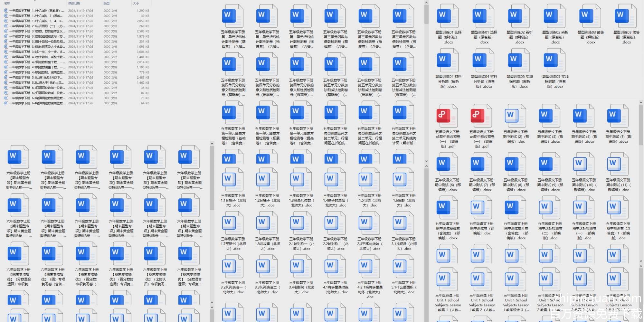The height and width of the screenshot is (322, 644).
Task: Select the Word icon for Unit 1 School Subjects Lesson 1 教案 1
Action: pyautogui.click(x=447, y=279)
